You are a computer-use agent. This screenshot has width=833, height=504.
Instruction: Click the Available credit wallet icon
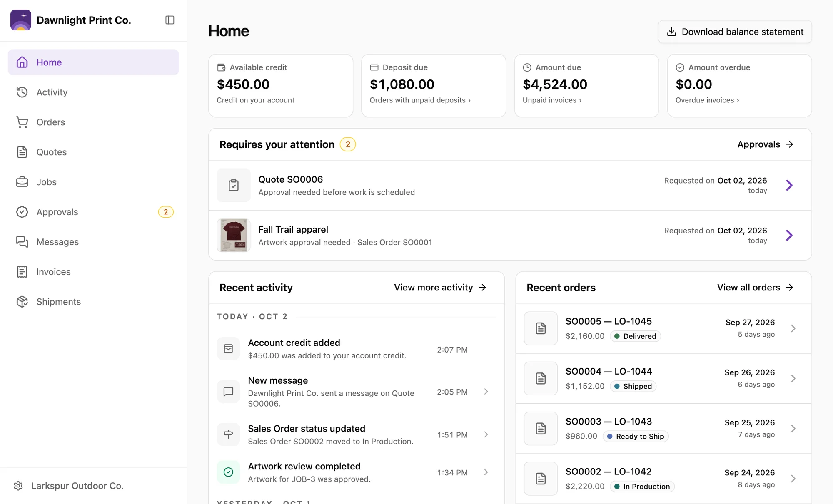tap(221, 67)
